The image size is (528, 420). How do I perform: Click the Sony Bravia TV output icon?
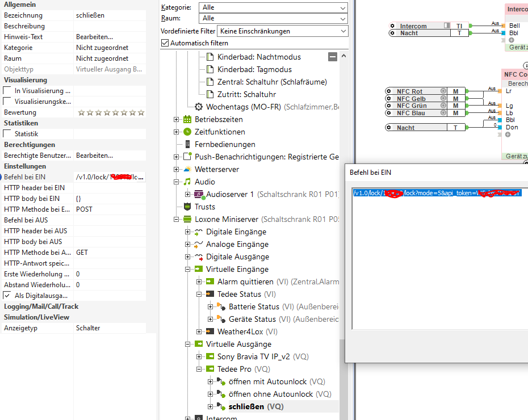(x=210, y=356)
